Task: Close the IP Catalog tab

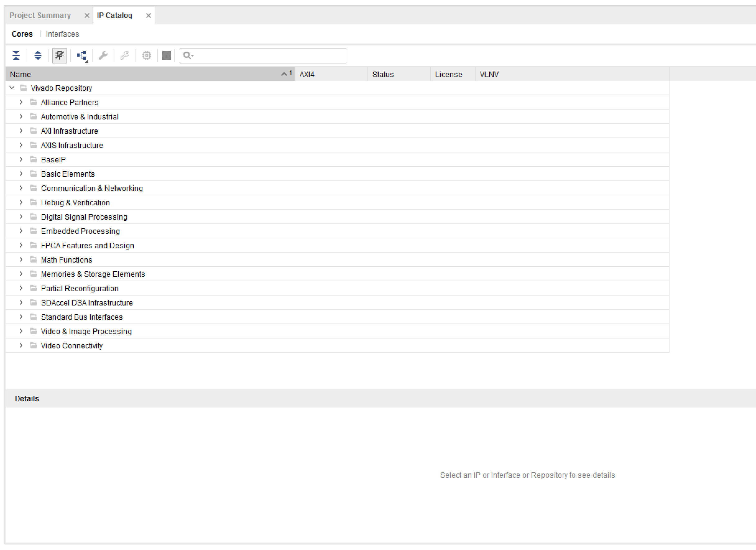Action: tap(149, 16)
